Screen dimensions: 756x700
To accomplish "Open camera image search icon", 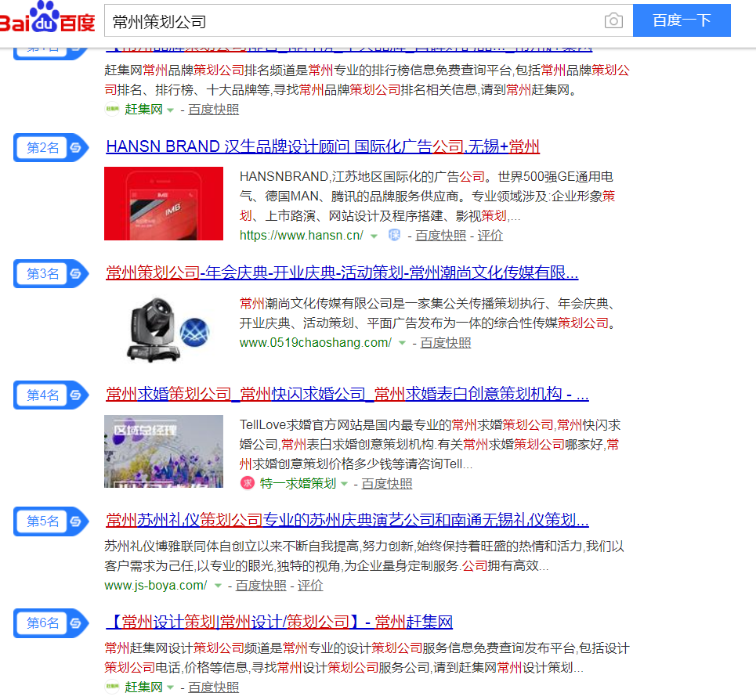I will (x=613, y=20).
